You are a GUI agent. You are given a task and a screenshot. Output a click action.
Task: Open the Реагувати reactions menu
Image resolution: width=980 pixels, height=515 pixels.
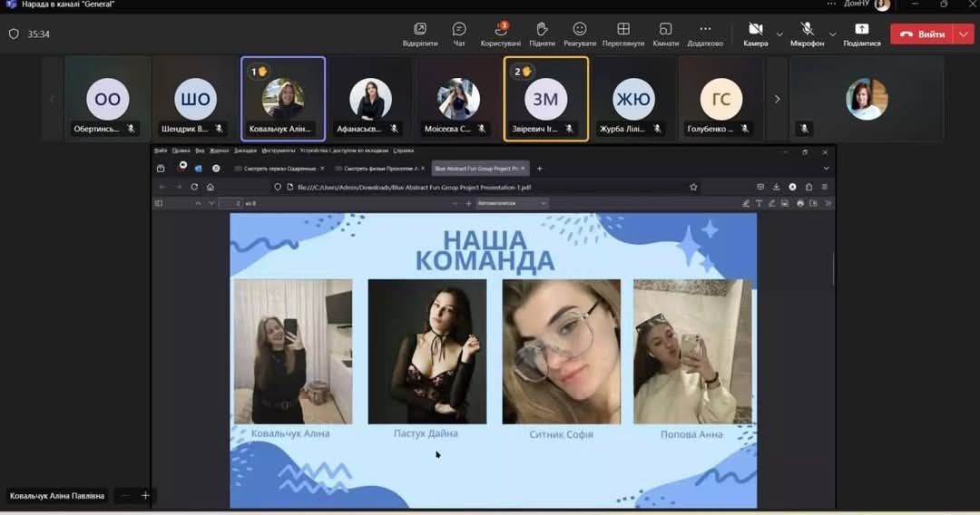pyautogui.click(x=579, y=34)
